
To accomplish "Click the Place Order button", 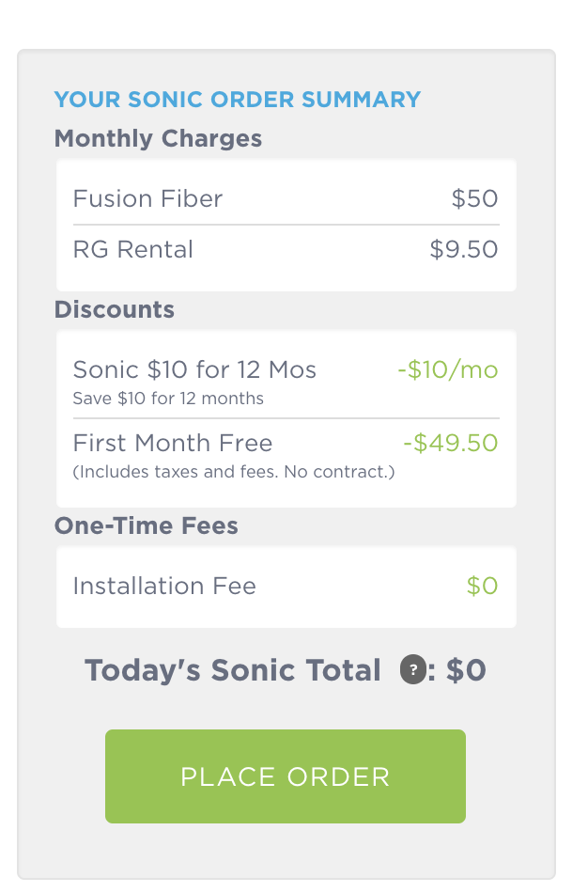I will (x=286, y=776).
